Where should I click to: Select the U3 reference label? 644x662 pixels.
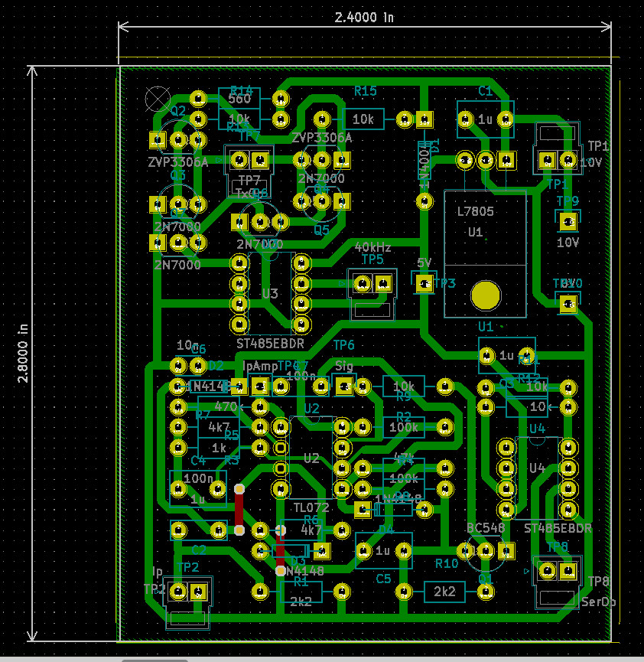click(270, 293)
